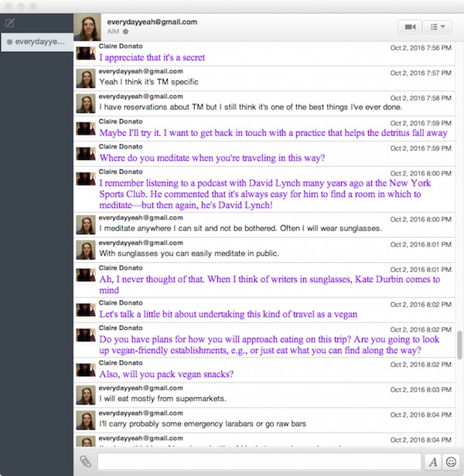Click the window zoom button
Image resolution: width=464 pixels, height=476 pixels.
point(32,6)
